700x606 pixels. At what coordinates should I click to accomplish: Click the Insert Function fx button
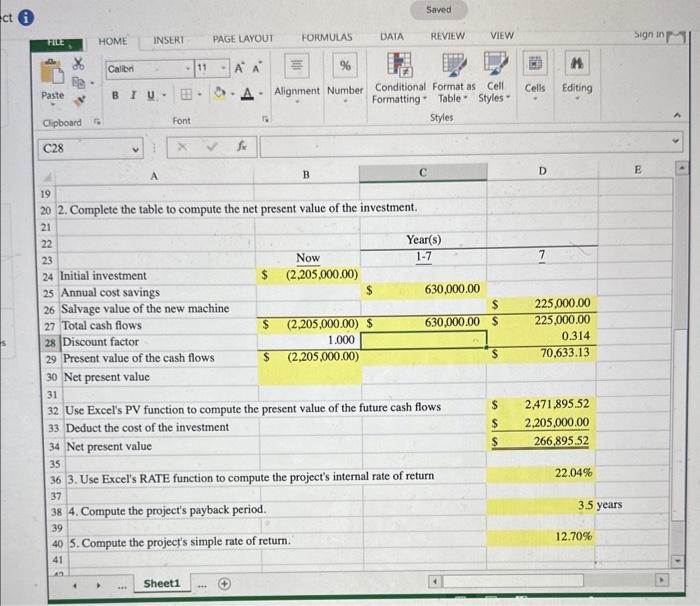point(242,146)
